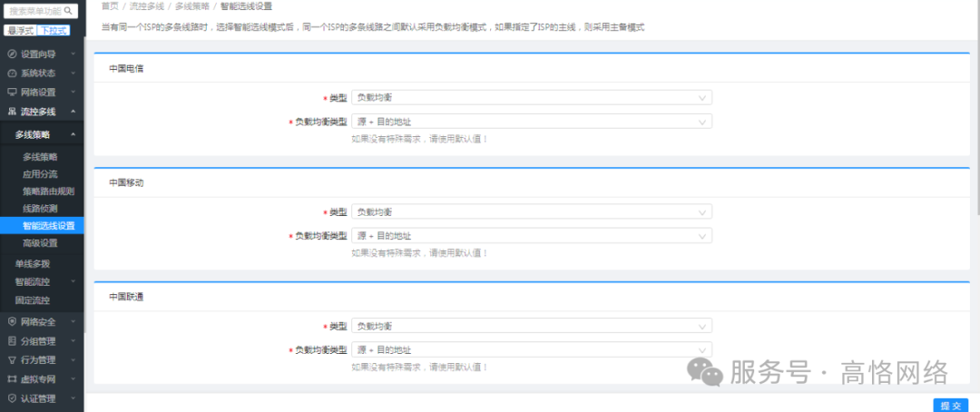Expand the 虚拟专网 menu chevron
This screenshot has height=412, width=980.
click(x=73, y=378)
